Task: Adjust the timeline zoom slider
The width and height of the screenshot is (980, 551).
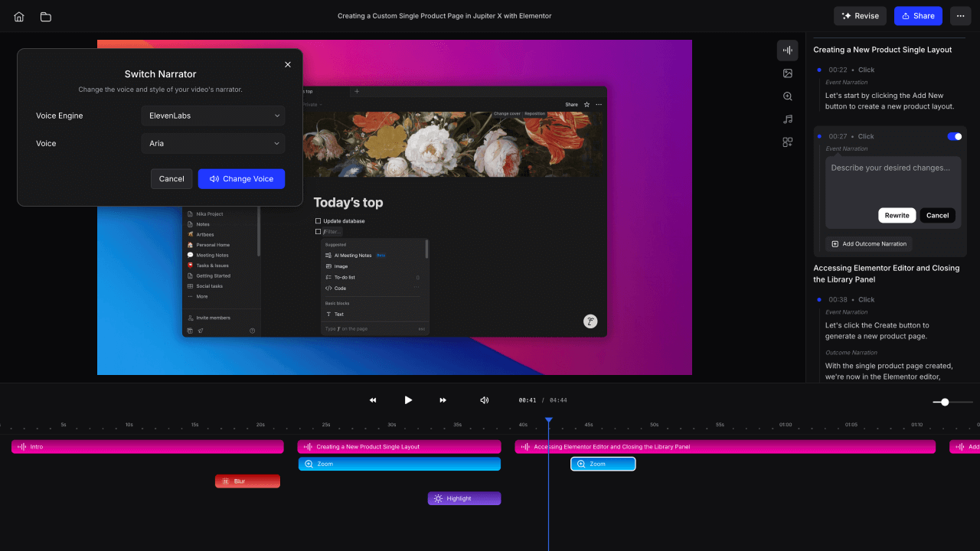Action: click(946, 402)
